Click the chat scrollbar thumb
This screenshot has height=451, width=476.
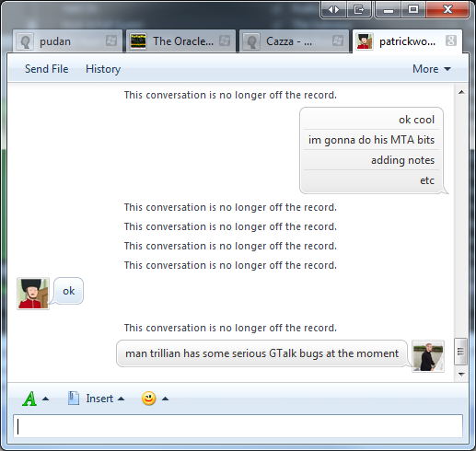point(460,352)
